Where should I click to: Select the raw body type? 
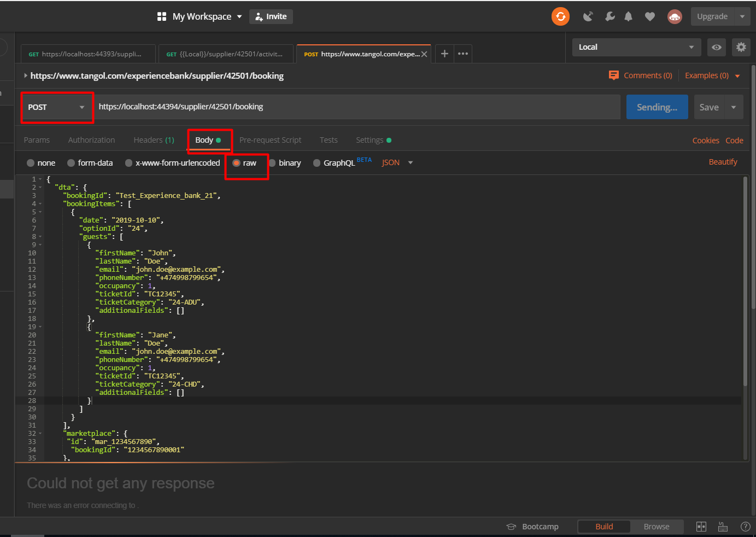pos(236,163)
